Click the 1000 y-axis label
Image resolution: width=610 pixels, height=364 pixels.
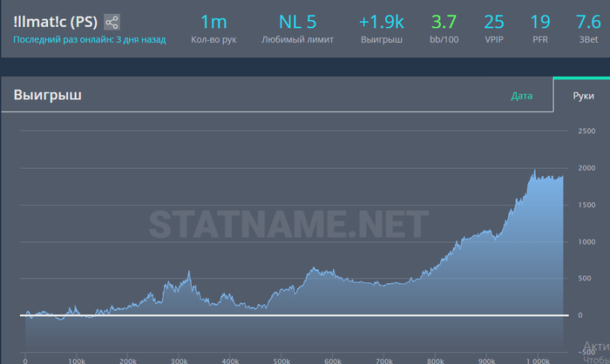click(586, 242)
